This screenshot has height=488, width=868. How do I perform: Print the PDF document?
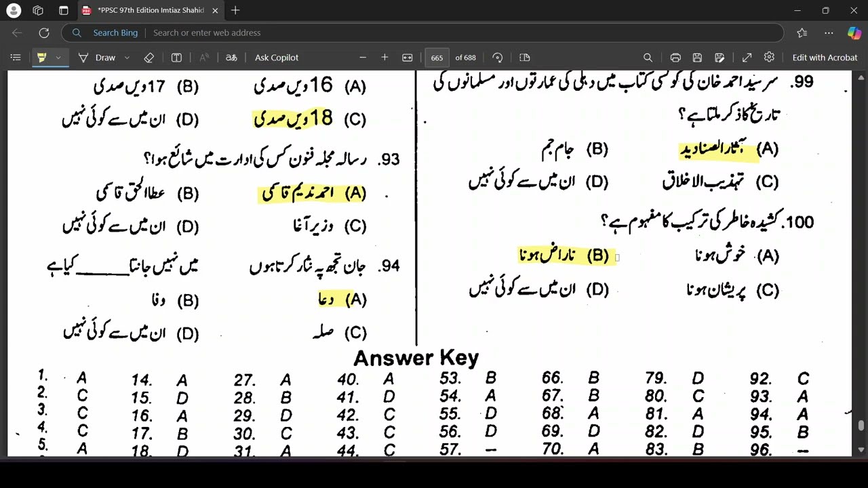(x=675, y=58)
